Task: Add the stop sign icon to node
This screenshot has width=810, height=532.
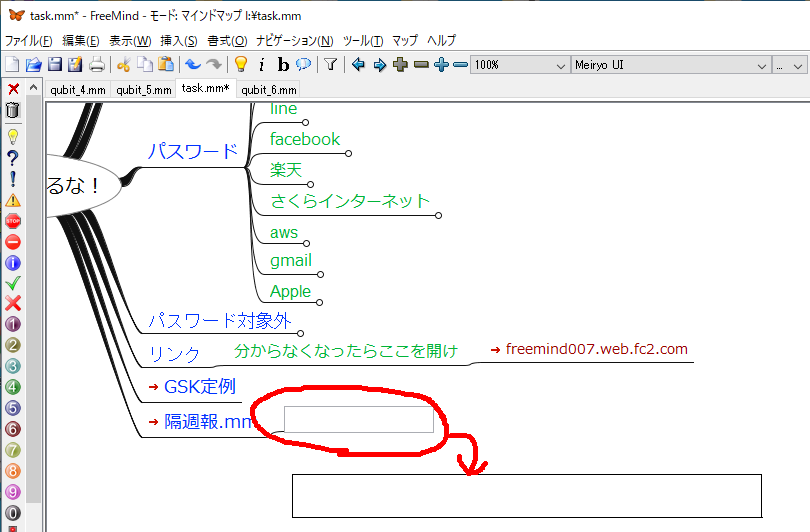Action: [13, 220]
